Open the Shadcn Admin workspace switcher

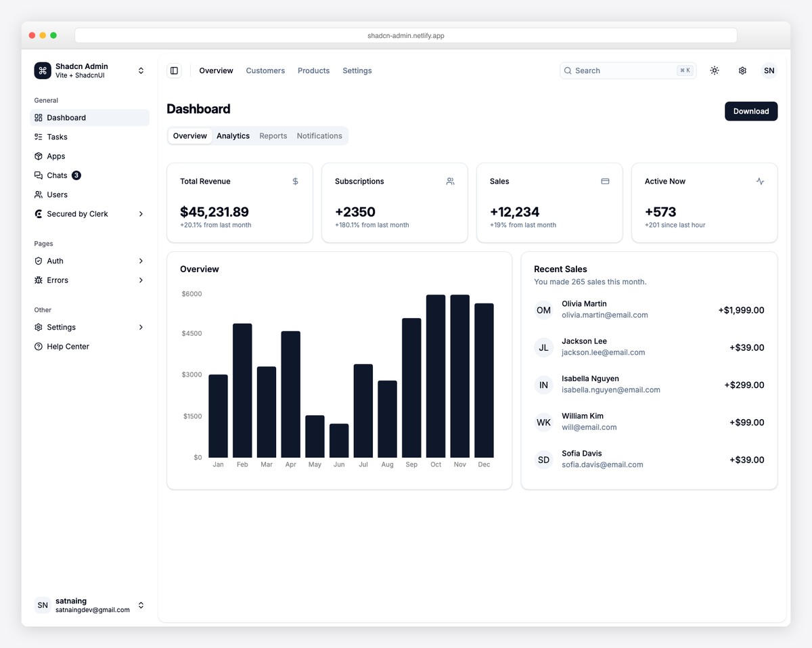(x=140, y=70)
